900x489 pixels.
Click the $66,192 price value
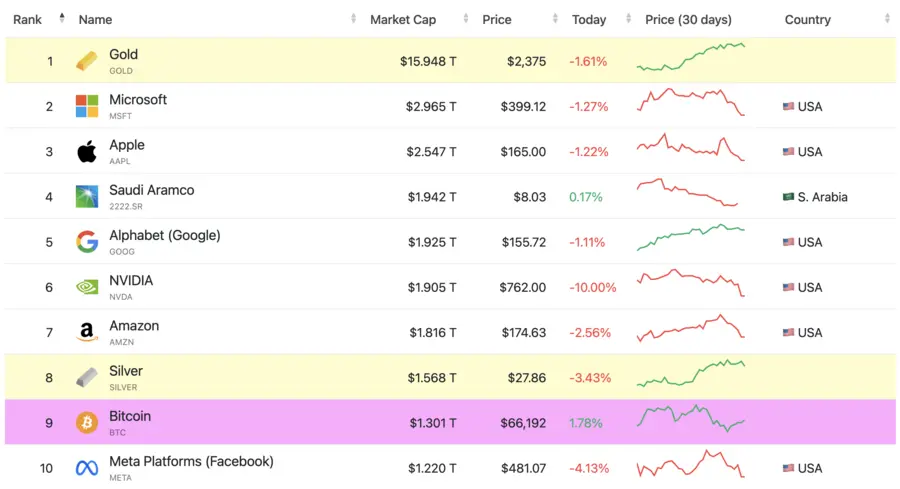tap(523, 424)
